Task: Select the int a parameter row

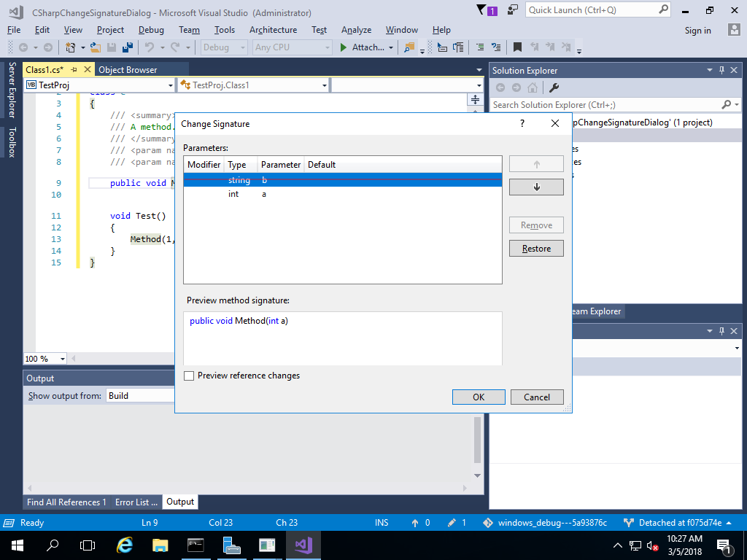Action: pos(343,194)
